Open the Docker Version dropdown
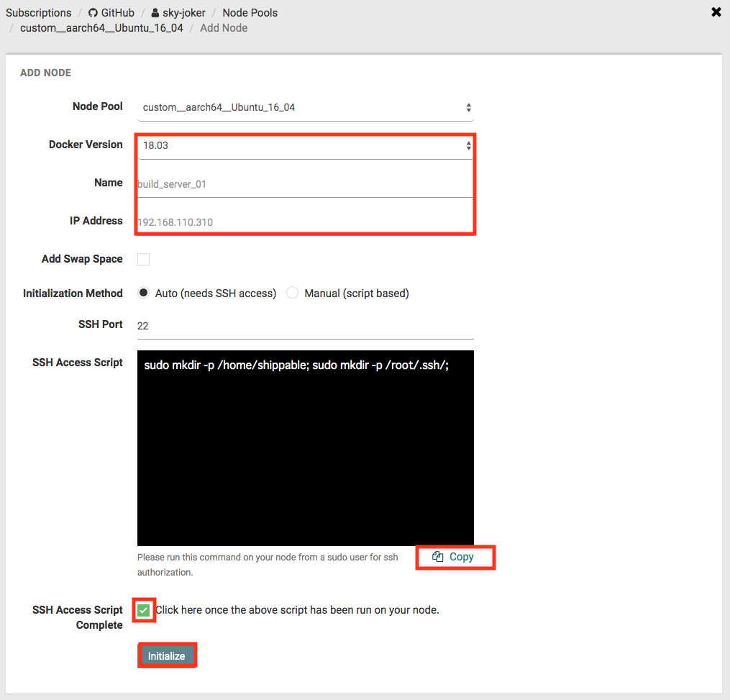Screen dimensions: 730x700 [306, 146]
